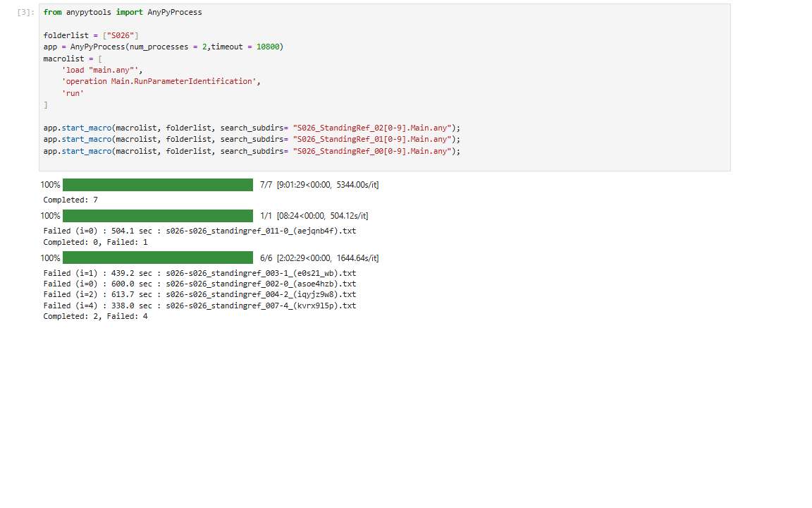Click the second progress bar showing 1/1
812x508 pixels.
pos(157,216)
